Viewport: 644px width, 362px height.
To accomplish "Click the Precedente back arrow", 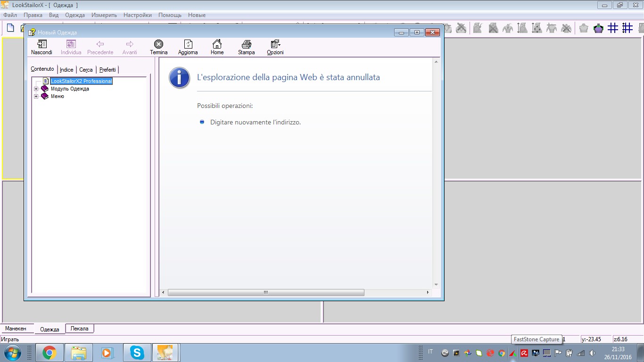I will 100,47.
